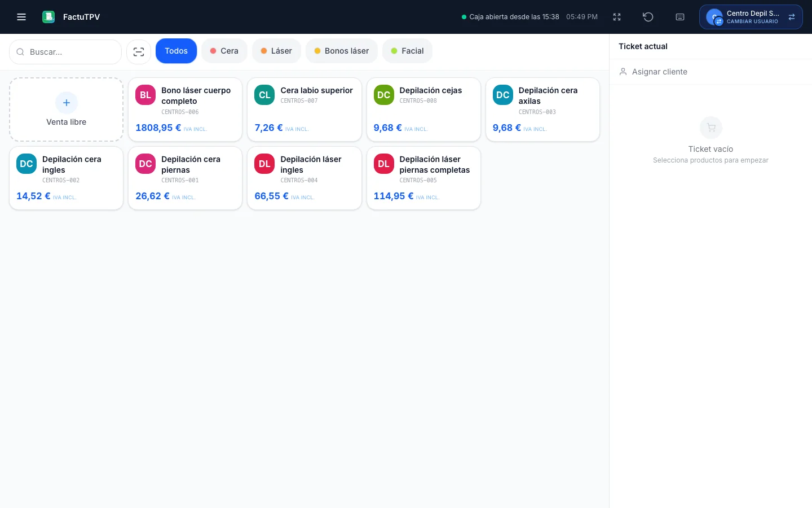Click the barcode scanner icon button
Screen dimensions: 812x508
tap(139, 52)
